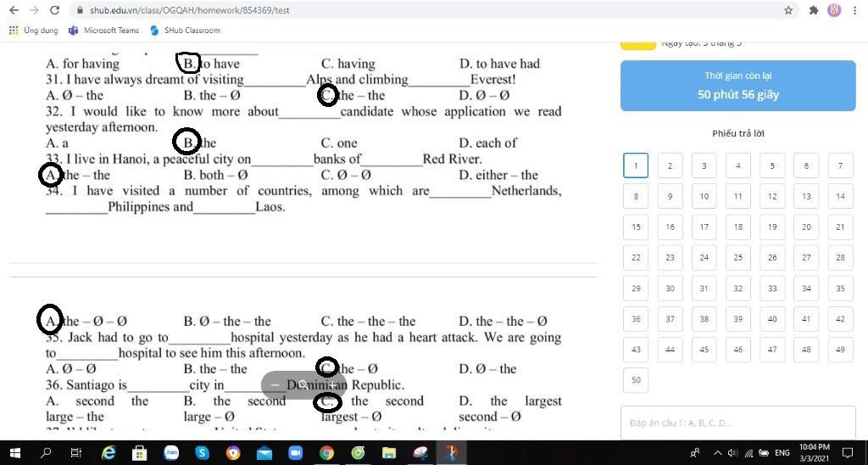Select question 42 in the answer sheet
This screenshot has height=465, width=868.
(x=840, y=319)
